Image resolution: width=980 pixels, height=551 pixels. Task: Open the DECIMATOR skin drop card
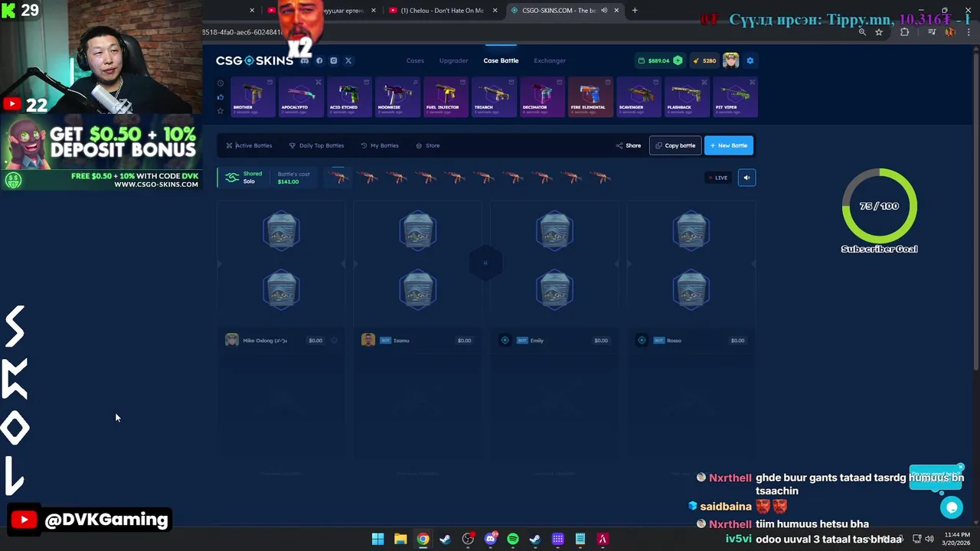click(542, 97)
